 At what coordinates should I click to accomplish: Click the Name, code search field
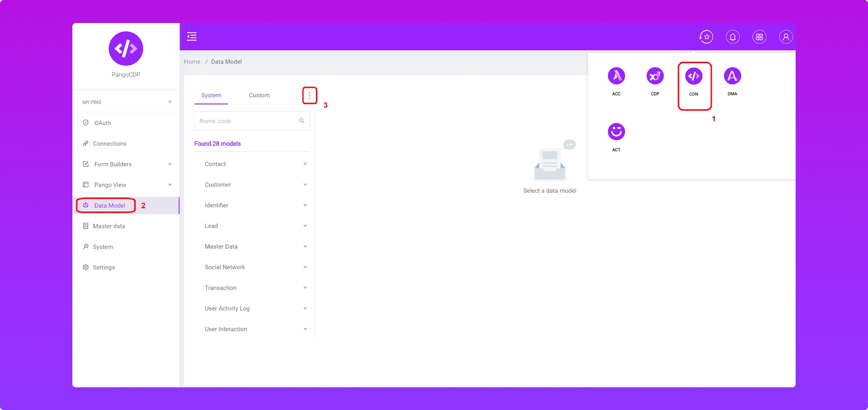[x=246, y=121]
